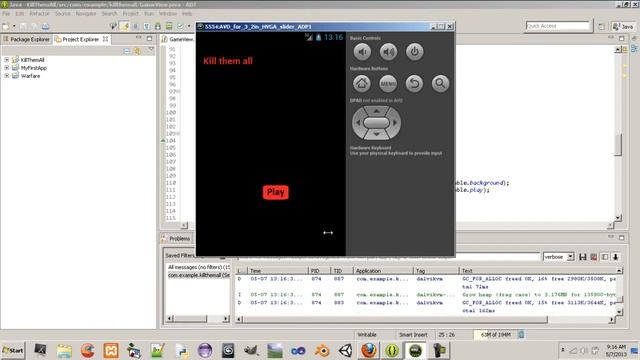This screenshot has width=640, height=360.
Task: Maximize the Project Explorer panel
Action: tap(149, 38)
